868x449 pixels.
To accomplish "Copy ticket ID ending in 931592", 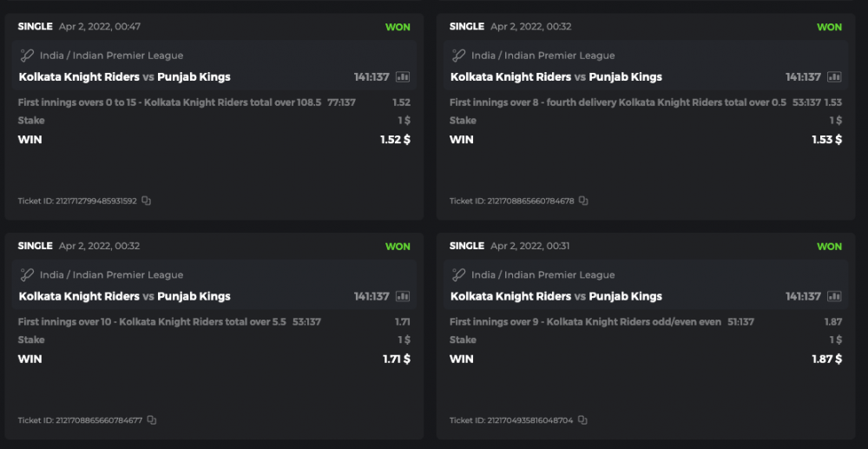I will click(147, 201).
